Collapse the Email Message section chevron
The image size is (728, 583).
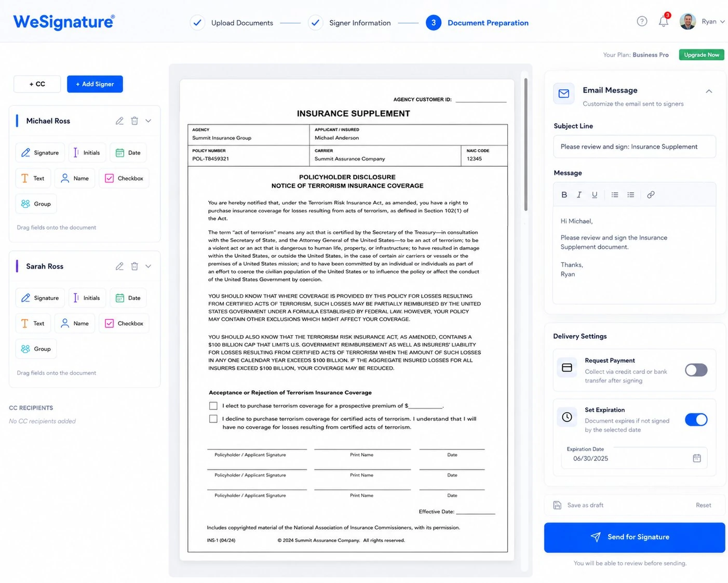coord(709,91)
